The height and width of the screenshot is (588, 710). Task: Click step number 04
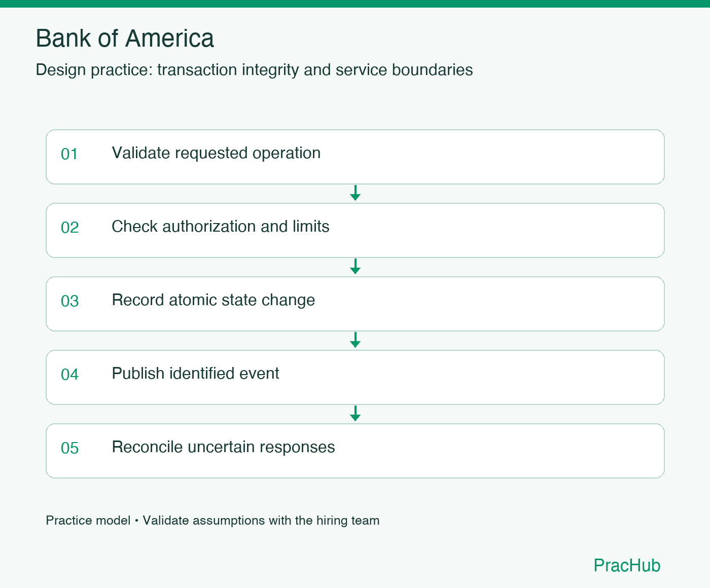[x=69, y=375]
